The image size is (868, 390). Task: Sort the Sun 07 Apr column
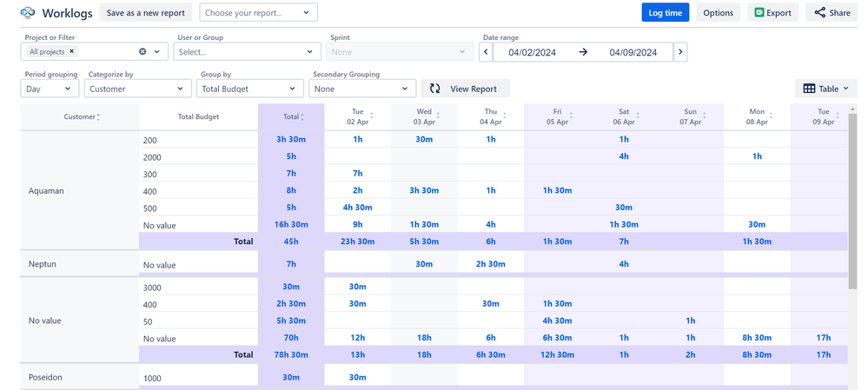[704, 116]
